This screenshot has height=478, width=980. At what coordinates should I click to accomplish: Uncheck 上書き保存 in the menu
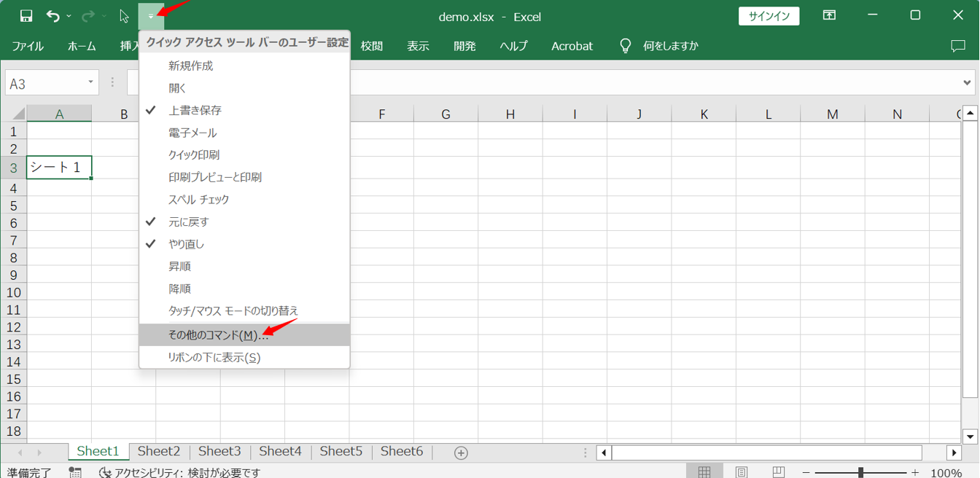244,110
